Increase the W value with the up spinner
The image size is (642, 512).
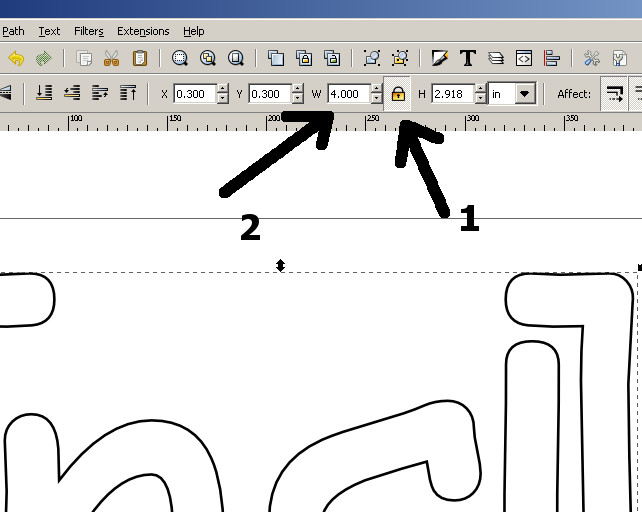376,89
